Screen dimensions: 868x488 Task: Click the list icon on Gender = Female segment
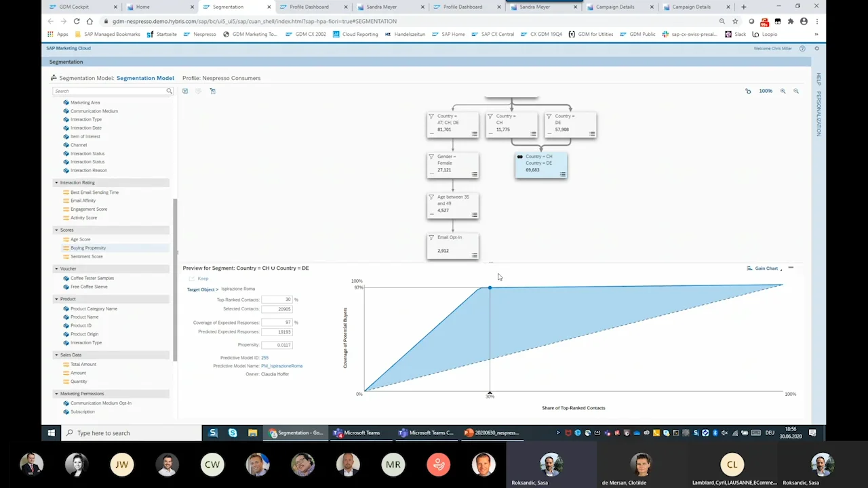coord(475,175)
